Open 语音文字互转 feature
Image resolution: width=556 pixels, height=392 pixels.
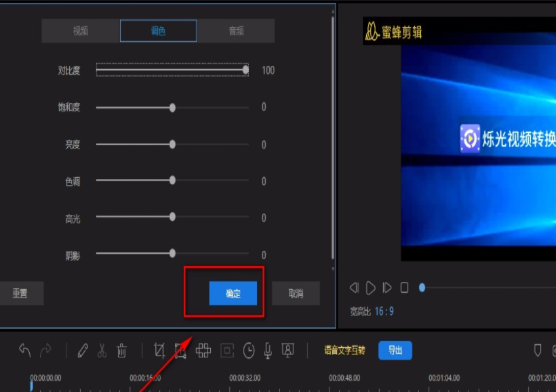tap(344, 351)
